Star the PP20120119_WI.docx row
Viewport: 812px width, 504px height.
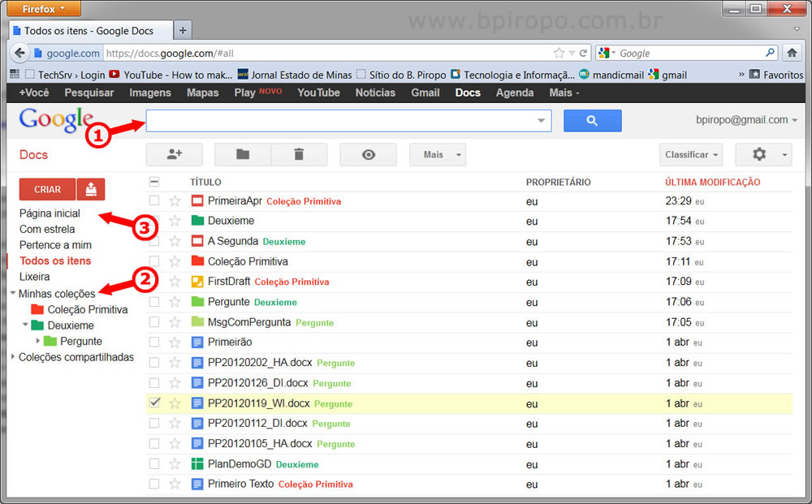click(175, 403)
